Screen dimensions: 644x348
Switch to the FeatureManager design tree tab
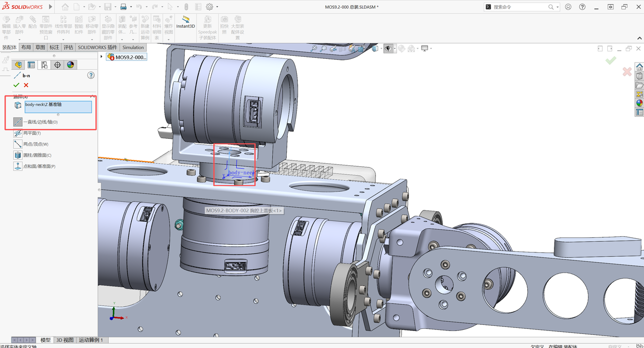click(19, 65)
